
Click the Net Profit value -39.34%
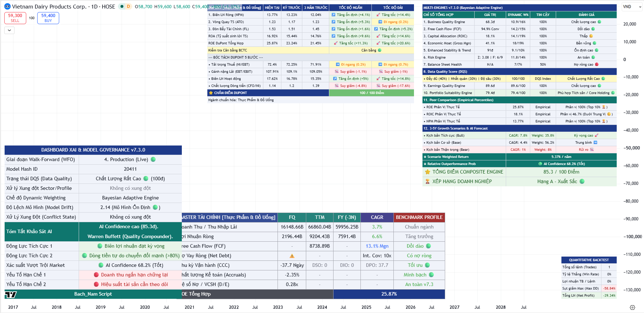609,296
